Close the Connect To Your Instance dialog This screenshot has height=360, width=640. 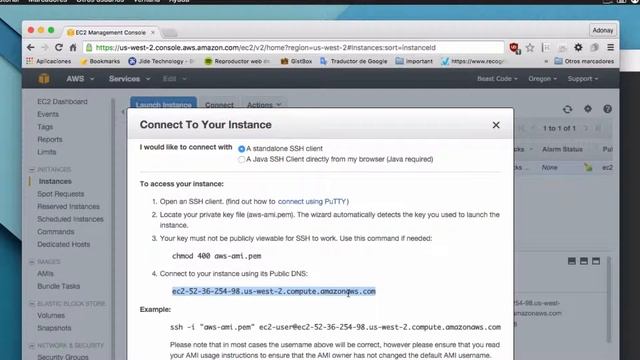496,125
